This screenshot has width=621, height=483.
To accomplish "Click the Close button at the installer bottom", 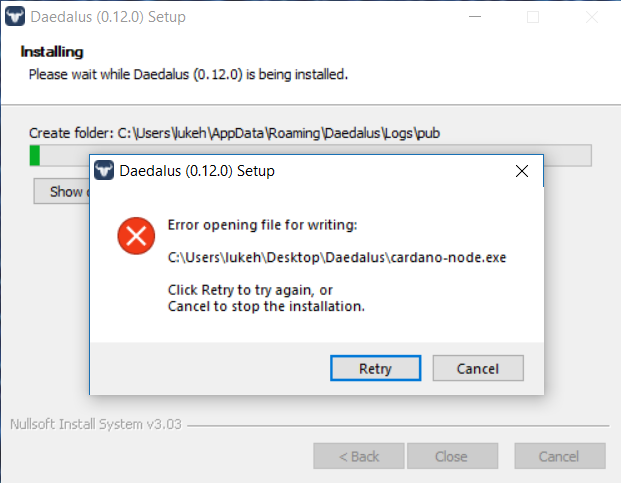I will pos(451,456).
